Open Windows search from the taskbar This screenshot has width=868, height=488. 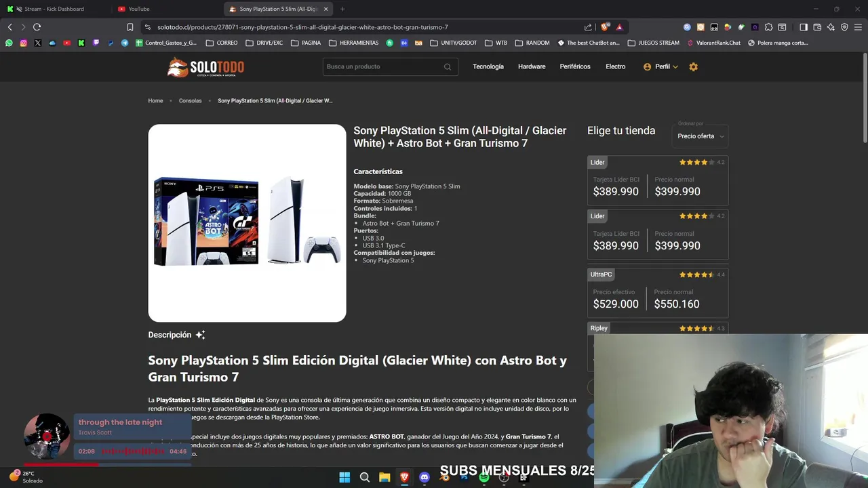click(364, 477)
